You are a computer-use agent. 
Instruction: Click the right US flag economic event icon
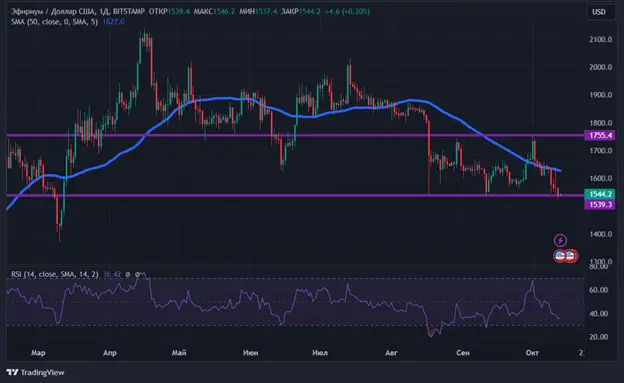click(571, 256)
